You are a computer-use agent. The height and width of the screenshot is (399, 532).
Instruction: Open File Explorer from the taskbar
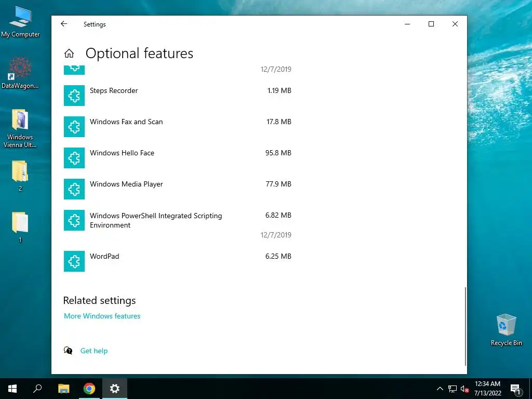coord(64,389)
